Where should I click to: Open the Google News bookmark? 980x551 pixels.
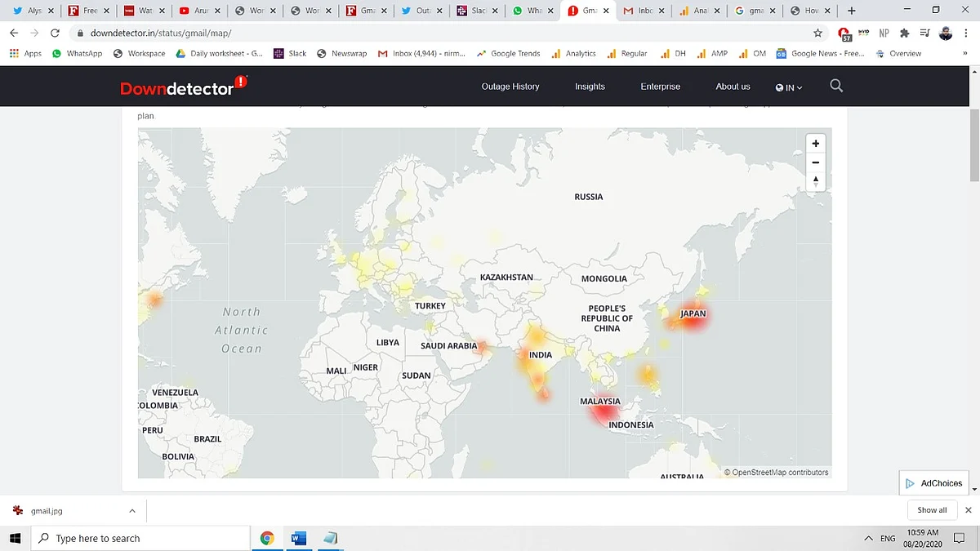click(x=820, y=53)
